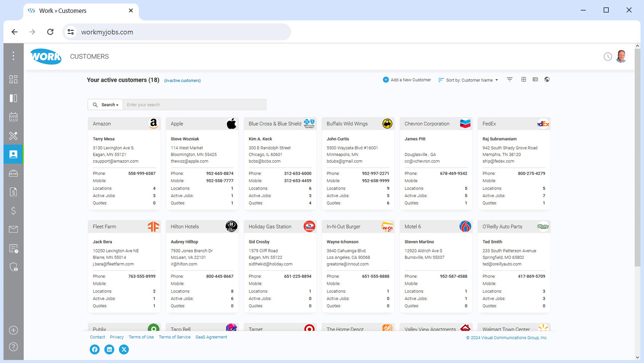Open the in-active customers link

tap(182, 81)
